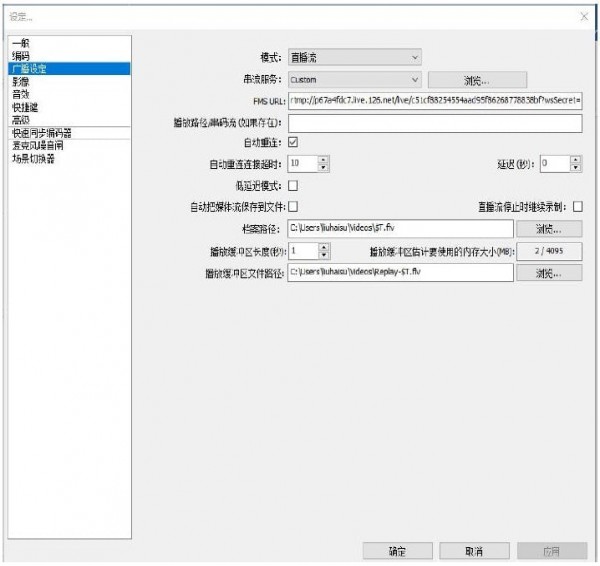
Task: Decrease the 自动重连连接超时 value
Action: pos(323,168)
